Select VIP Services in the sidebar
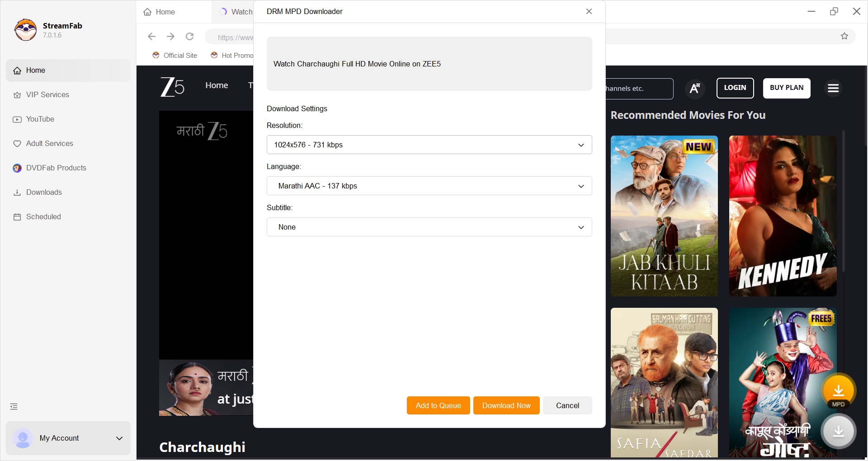The height and width of the screenshot is (461, 868). click(x=47, y=94)
